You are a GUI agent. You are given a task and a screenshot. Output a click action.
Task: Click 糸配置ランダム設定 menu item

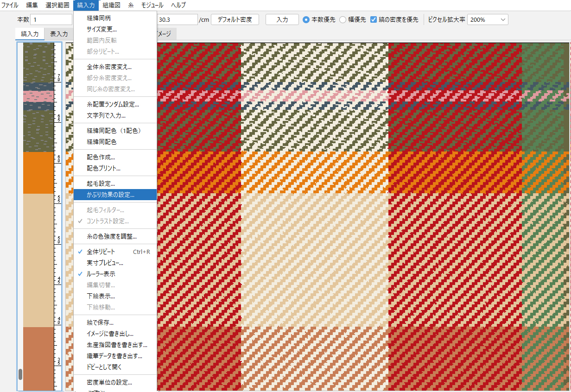pyautogui.click(x=113, y=104)
